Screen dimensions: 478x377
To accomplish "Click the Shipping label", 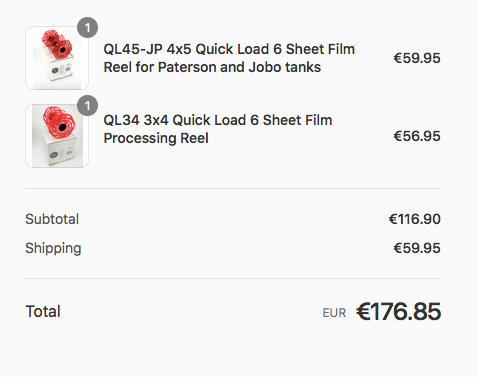I will 53,249.
